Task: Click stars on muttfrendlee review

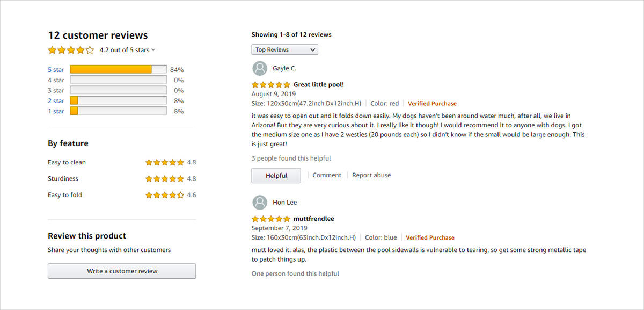Action: [x=270, y=219]
